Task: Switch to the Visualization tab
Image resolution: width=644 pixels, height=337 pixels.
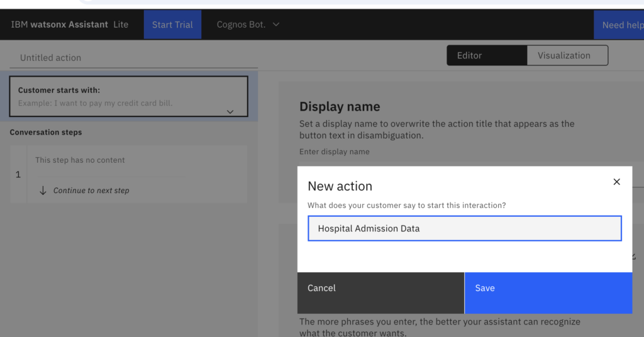Action: [x=567, y=55]
